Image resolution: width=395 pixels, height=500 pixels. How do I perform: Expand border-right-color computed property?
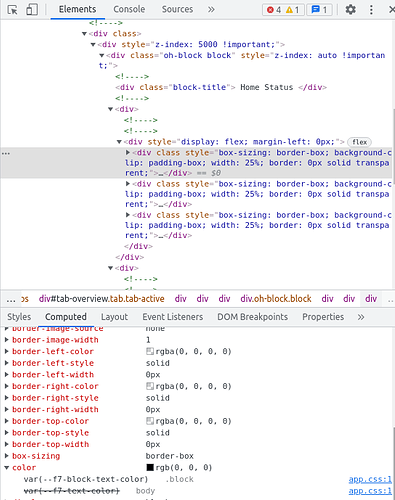click(x=6, y=386)
